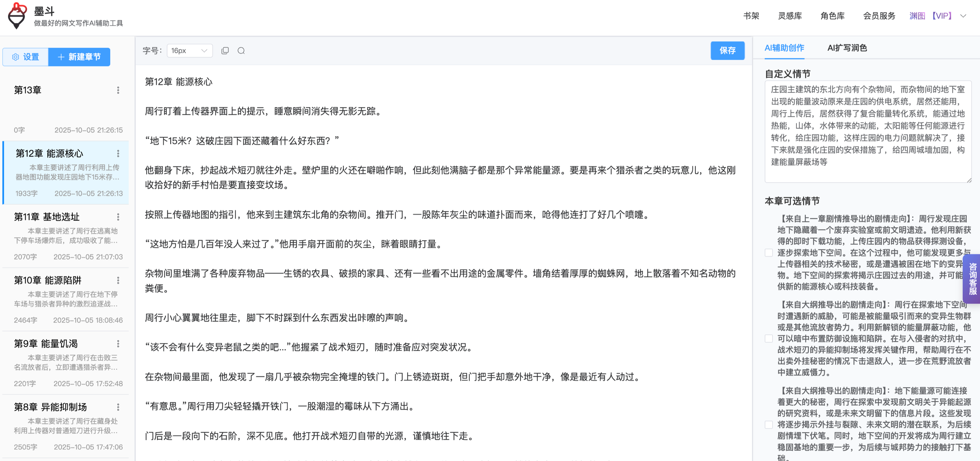The height and width of the screenshot is (461, 980).
Task: Open the three-dot menu for 第13章
Action: pos(118,90)
